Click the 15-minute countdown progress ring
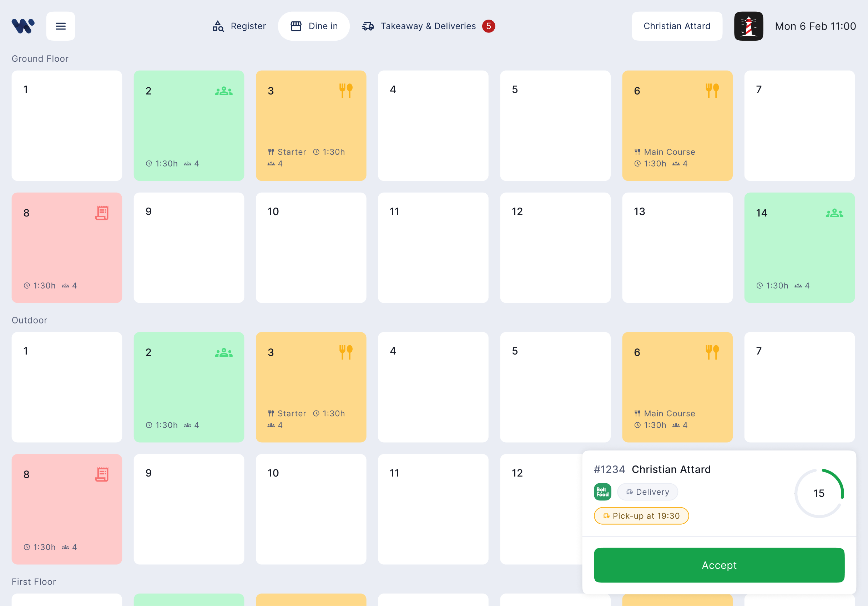Screen dimensions: 868x606 coord(819,493)
